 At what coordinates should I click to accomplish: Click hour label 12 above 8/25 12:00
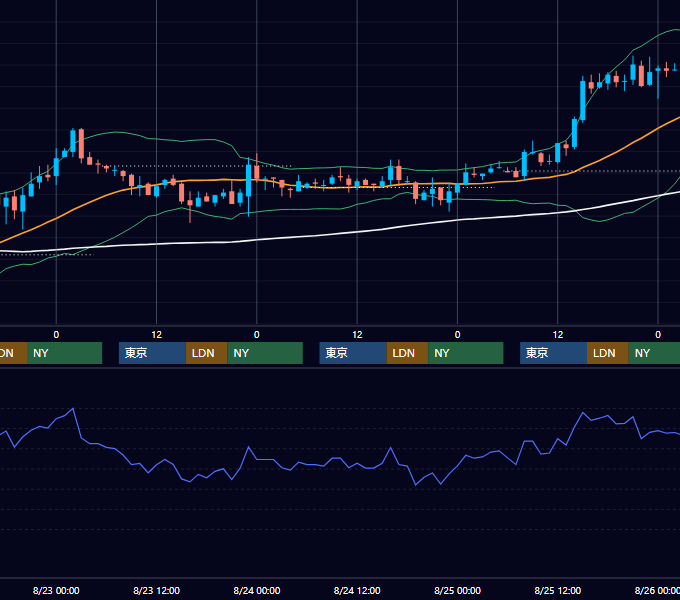point(558,335)
